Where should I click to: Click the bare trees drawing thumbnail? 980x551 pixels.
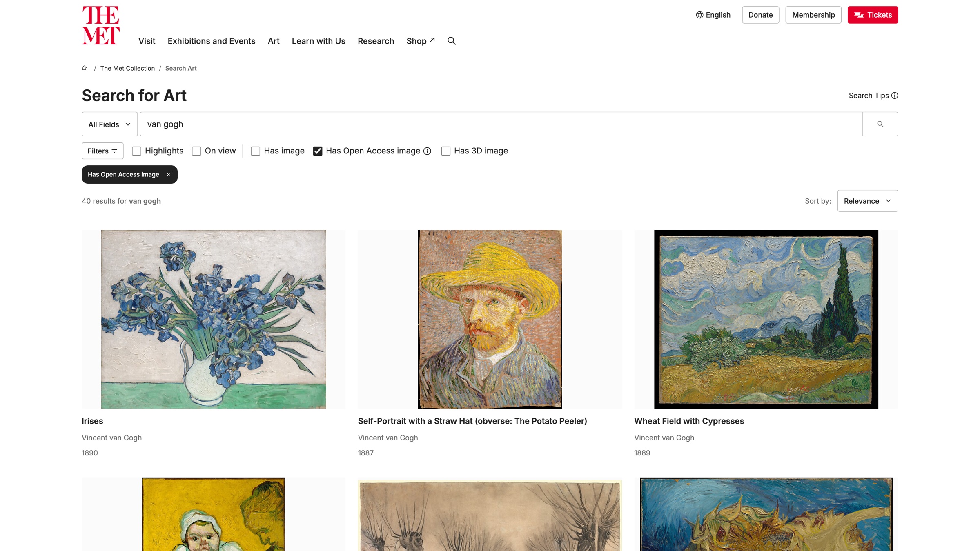[490, 516]
